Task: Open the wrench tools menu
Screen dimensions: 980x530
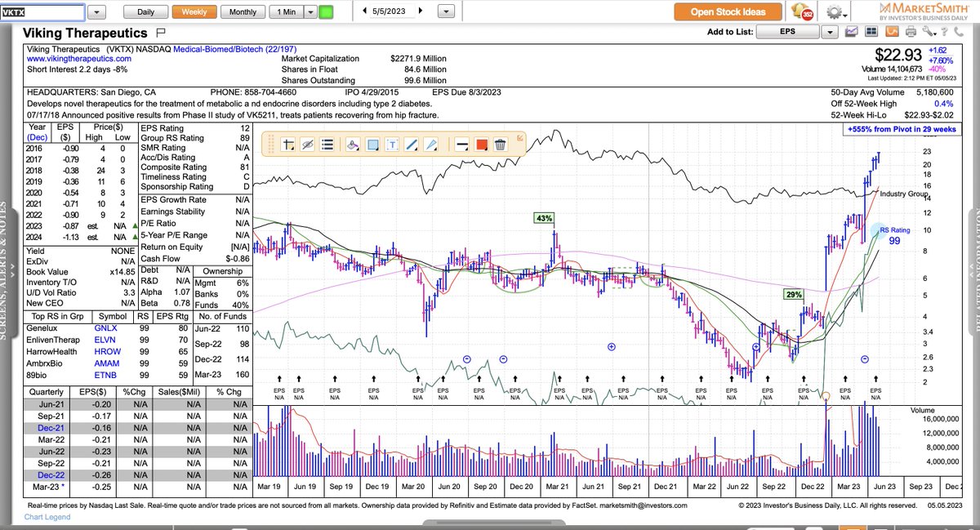Action: (x=929, y=32)
